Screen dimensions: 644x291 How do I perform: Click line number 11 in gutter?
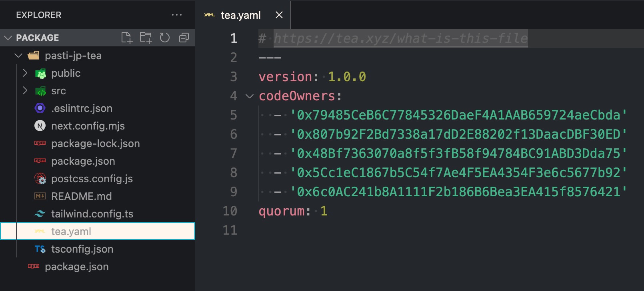(230, 230)
